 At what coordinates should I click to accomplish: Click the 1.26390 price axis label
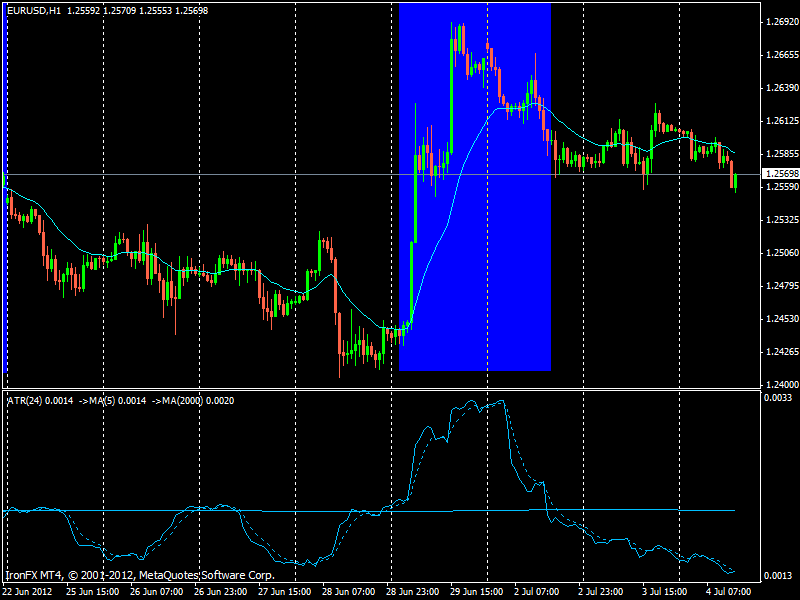(780, 87)
